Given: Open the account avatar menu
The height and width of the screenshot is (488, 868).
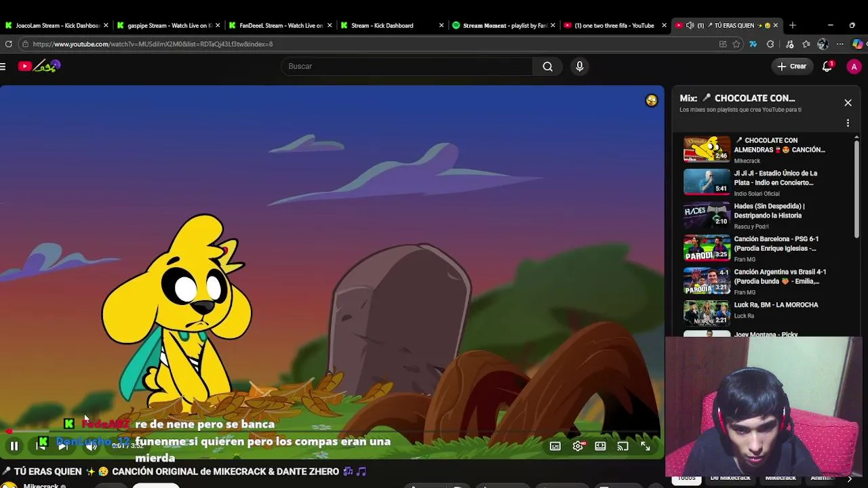Looking at the screenshot, I should click(x=854, y=66).
